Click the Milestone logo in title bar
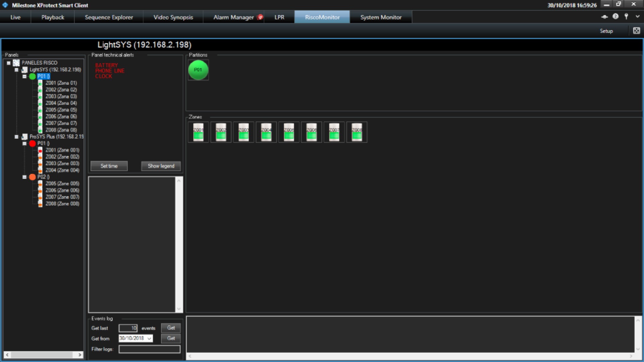Screen dimensions: 644x362 [5, 5]
